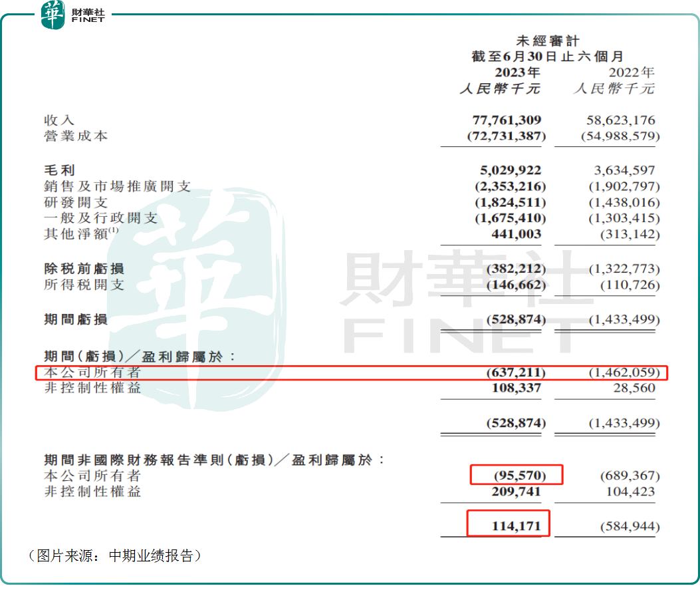The image size is (700, 598).
Task: Select highlighted total 114,171
Action: pos(516,526)
